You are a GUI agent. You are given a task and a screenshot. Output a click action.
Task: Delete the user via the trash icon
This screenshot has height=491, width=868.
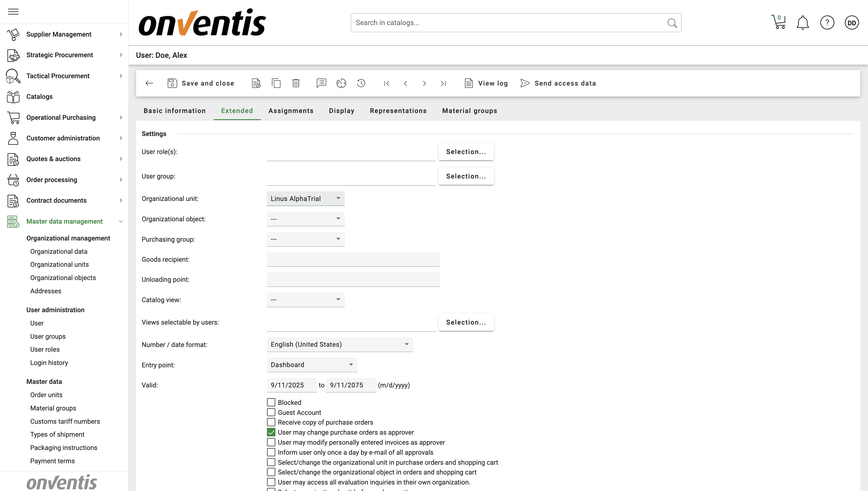(296, 83)
